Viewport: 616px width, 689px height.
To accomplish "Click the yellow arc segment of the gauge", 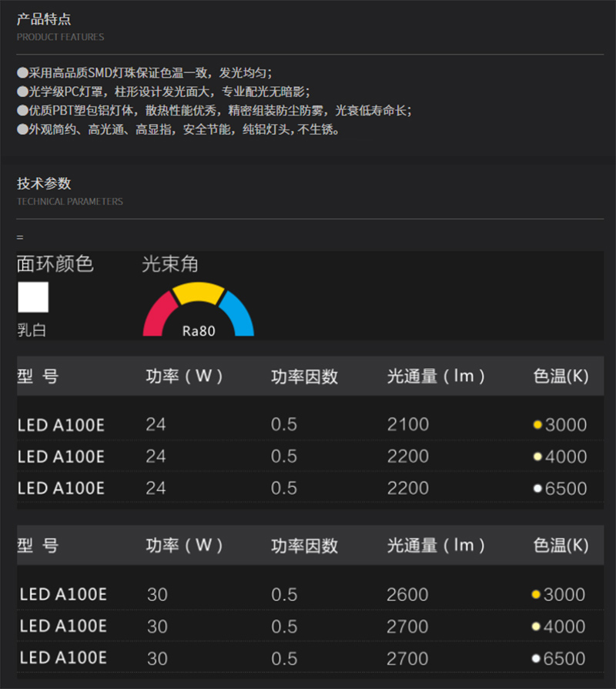I will [198, 293].
